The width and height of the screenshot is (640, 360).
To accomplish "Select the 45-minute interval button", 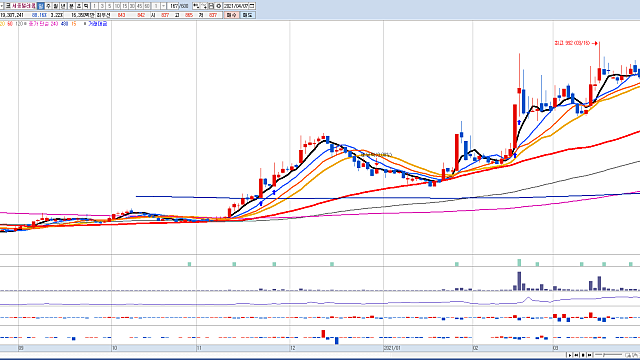I will tap(140, 6).
